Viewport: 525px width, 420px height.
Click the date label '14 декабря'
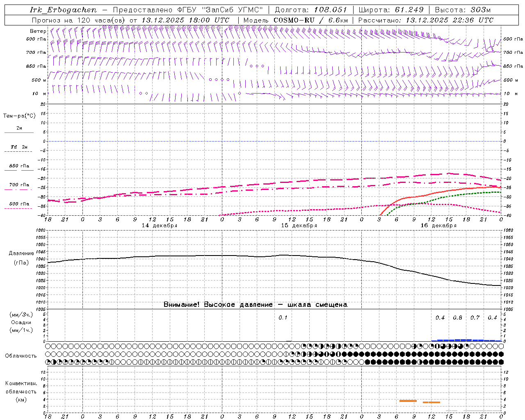160,226
